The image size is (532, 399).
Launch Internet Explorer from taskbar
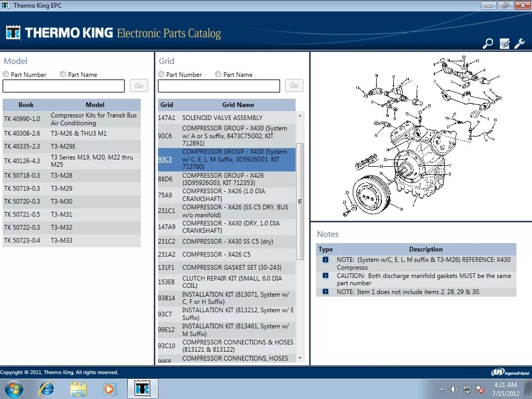tap(46, 389)
